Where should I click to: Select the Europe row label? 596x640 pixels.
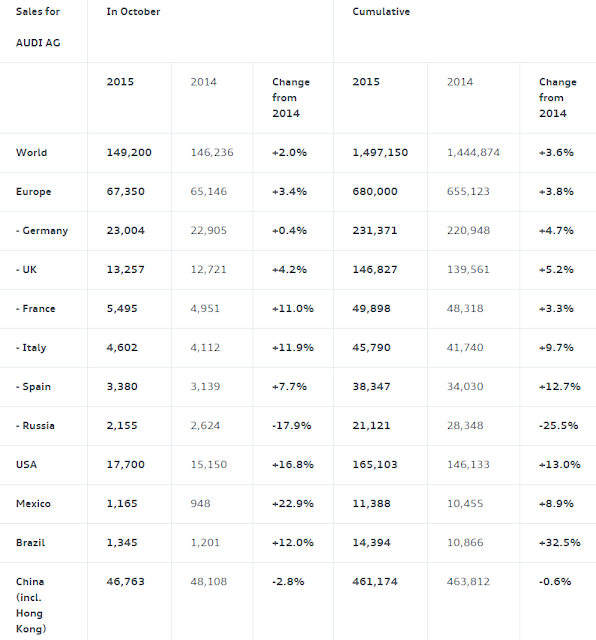pyautogui.click(x=33, y=192)
